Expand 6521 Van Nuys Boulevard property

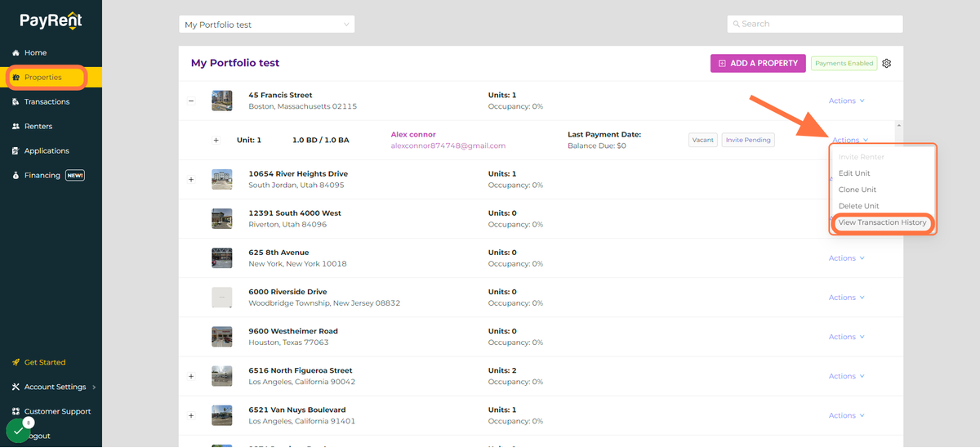[191, 415]
